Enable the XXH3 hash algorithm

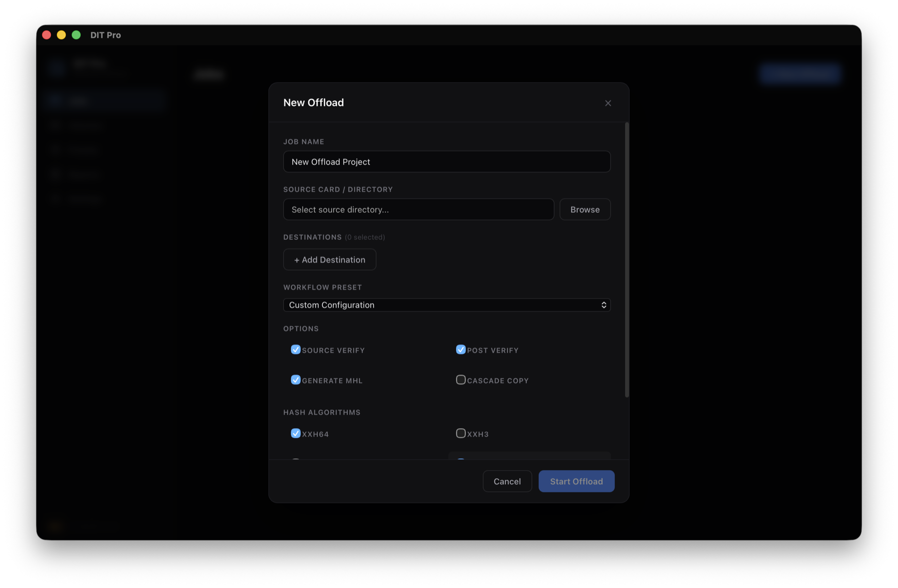pyautogui.click(x=460, y=433)
